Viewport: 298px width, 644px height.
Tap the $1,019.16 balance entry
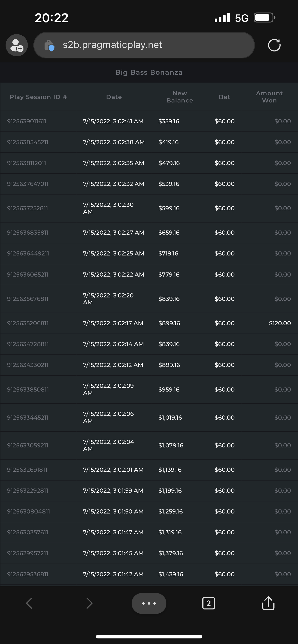pyautogui.click(x=170, y=418)
